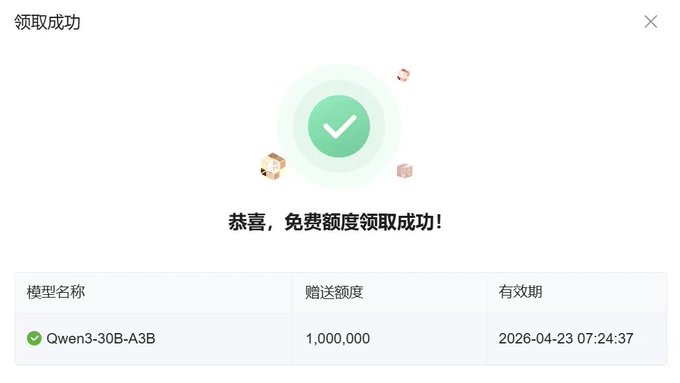680x383 pixels.
Task: Click the gold cube left of the checkmark
Action: tap(273, 166)
